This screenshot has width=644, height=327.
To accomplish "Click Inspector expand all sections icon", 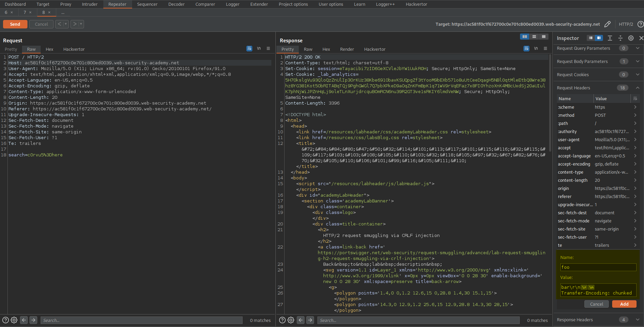I will click(610, 38).
